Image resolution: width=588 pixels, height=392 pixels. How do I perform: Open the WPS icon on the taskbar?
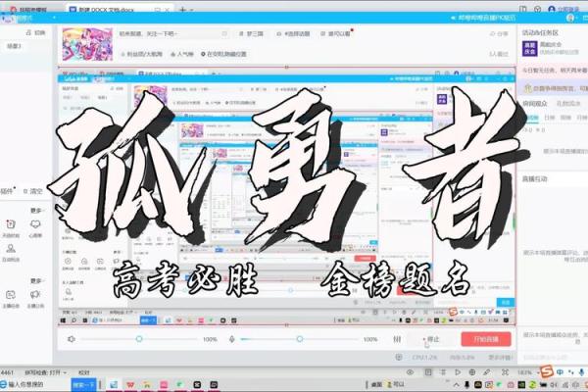coord(130,384)
